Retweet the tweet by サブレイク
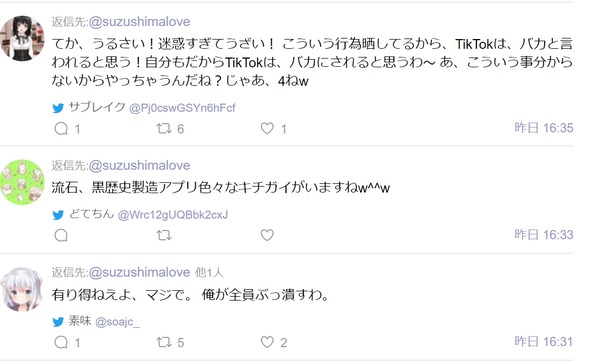This screenshot has width=600, height=364. coord(164,129)
